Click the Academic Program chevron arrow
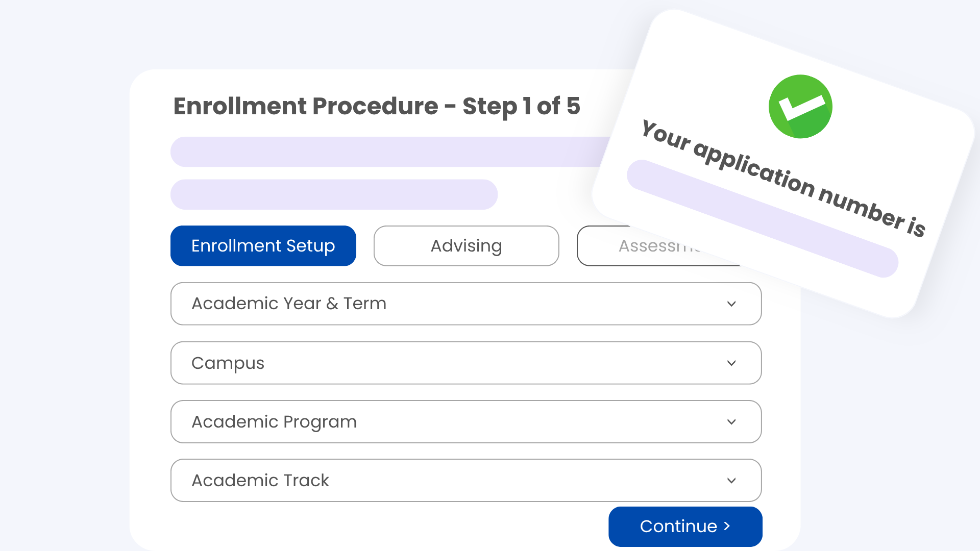This screenshot has width=980, height=551. pyautogui.click(x=731, y=422)
